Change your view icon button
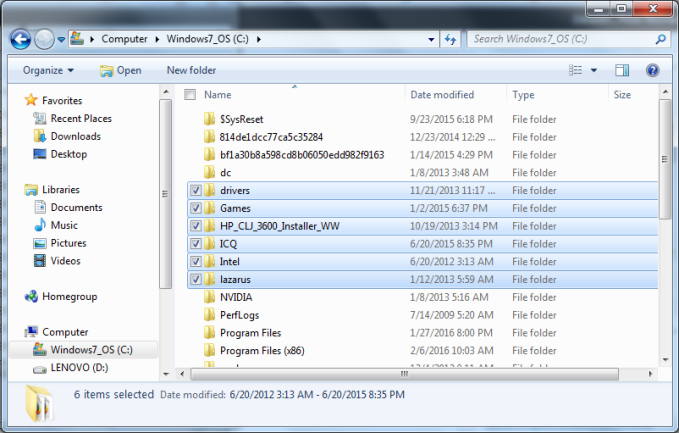Screen dimensions: 679x433 (x=576, y=70)
